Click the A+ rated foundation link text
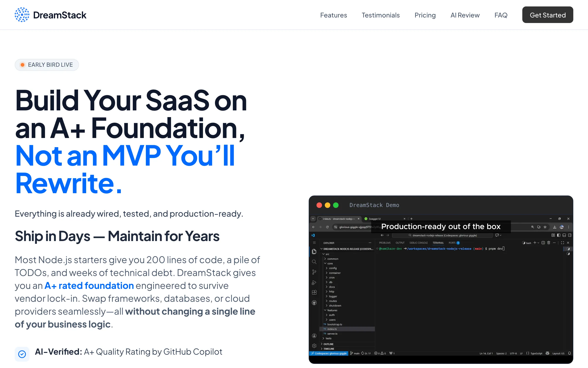The image size is (588, 368). (x=89, y=285)
